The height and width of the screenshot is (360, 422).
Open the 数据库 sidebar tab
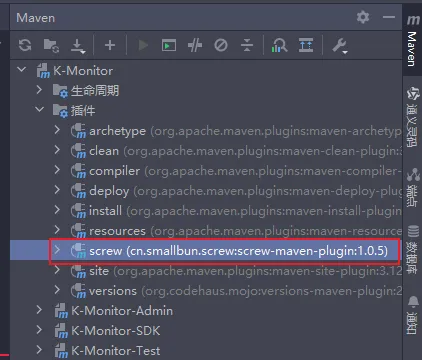[x=413, y=249]
